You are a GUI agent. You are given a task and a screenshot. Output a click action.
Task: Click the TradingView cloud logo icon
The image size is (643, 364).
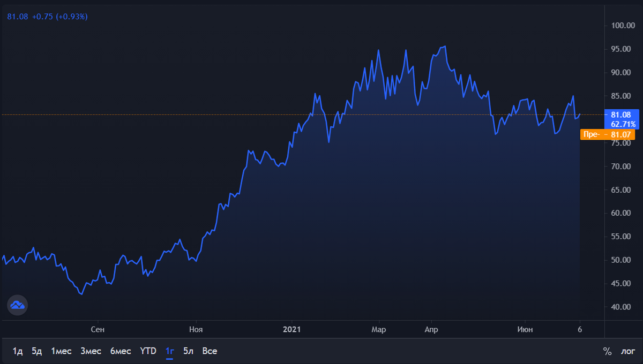tap(17, 305)
